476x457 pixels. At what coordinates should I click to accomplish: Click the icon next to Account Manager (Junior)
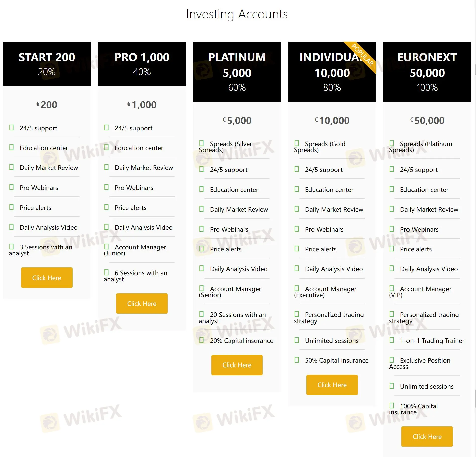[x=106, y=247]
